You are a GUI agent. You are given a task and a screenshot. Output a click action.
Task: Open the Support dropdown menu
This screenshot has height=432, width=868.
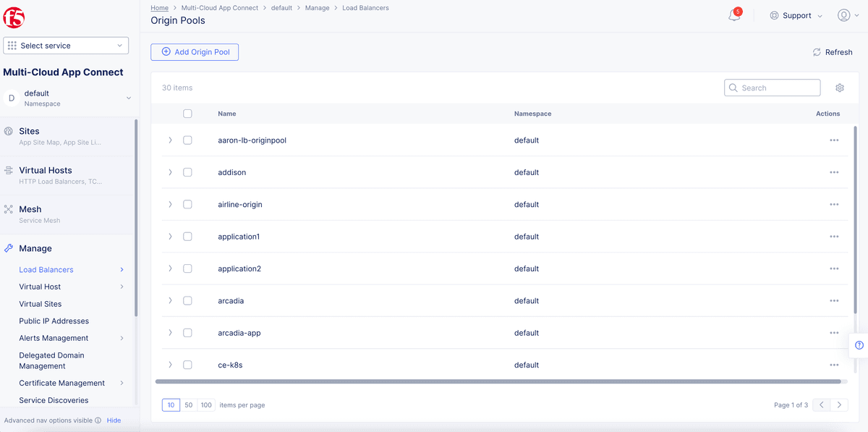[x=796, y=14]
